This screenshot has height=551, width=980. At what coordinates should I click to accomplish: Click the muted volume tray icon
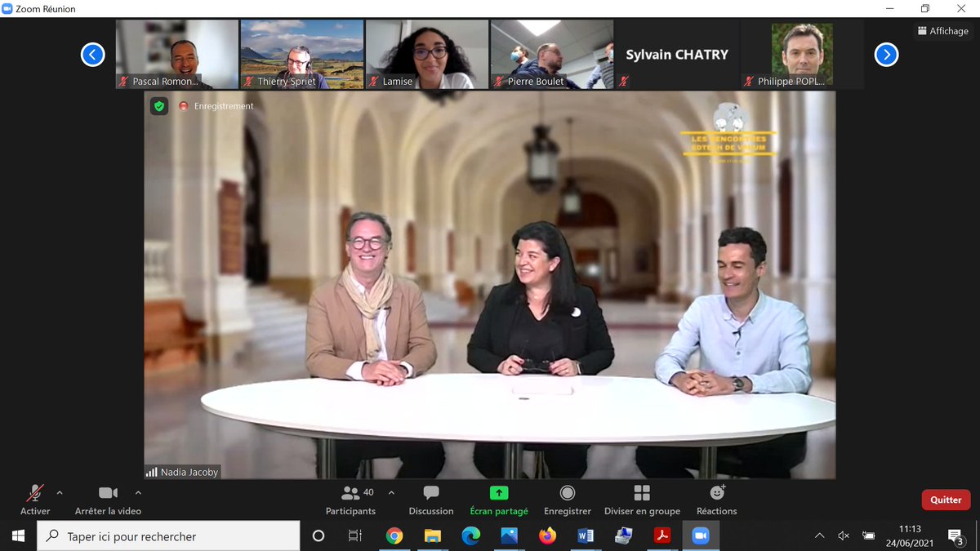[x=844, y=535]
